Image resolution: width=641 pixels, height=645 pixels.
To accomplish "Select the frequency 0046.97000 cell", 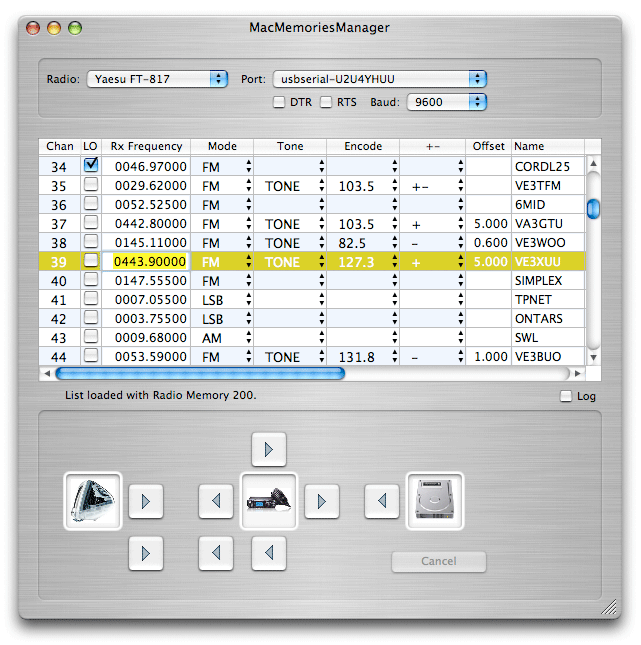I will [x=146, y=167].
